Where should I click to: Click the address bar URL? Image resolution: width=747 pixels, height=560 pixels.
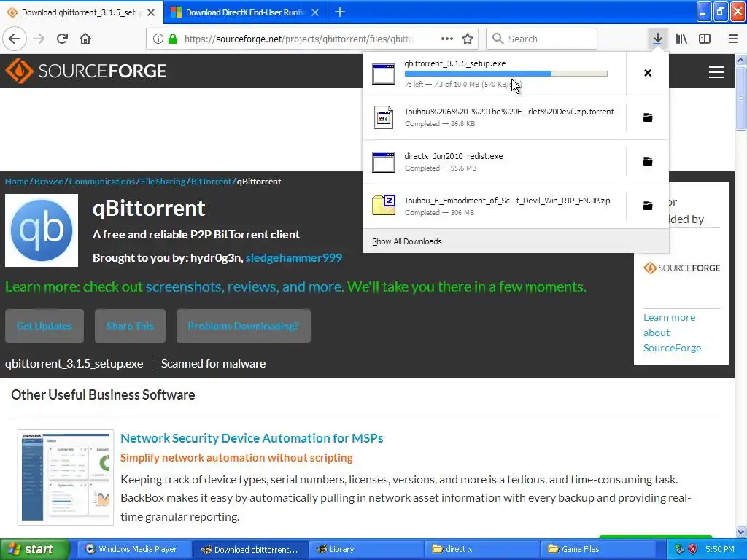[298, 39]
